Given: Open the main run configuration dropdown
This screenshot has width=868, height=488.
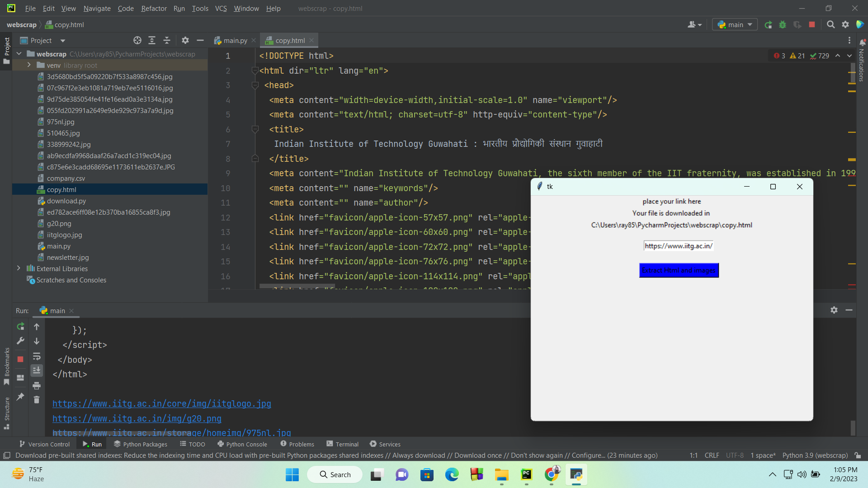Looking at the screenshot, I should tap(735, 25).
